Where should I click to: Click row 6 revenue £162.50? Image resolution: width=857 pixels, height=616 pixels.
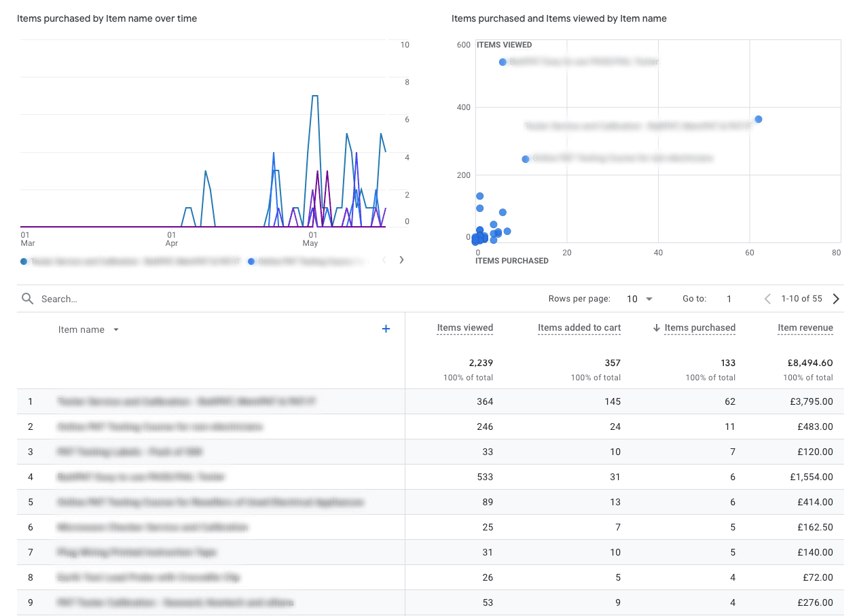(814, 527)
